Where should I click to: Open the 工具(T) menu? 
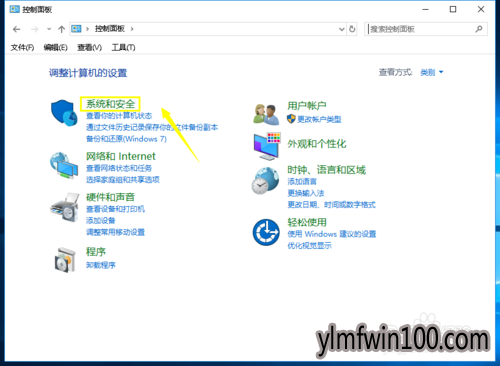pyautogui.click(x=123, y=48)
